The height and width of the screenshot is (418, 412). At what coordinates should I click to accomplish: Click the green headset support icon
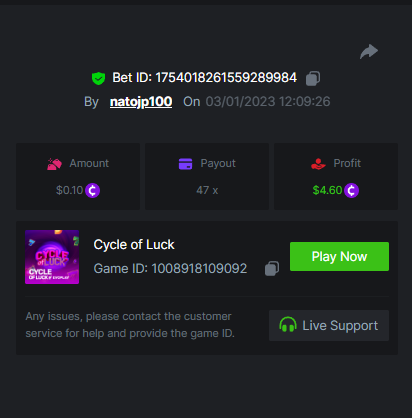point(288,325)
